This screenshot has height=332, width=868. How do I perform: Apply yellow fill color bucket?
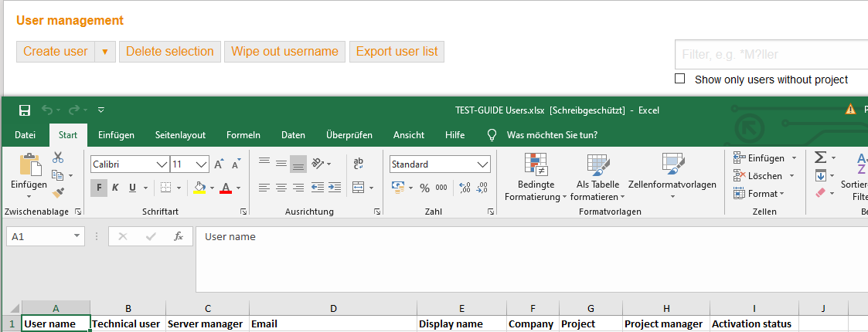[x=200, y=188]
